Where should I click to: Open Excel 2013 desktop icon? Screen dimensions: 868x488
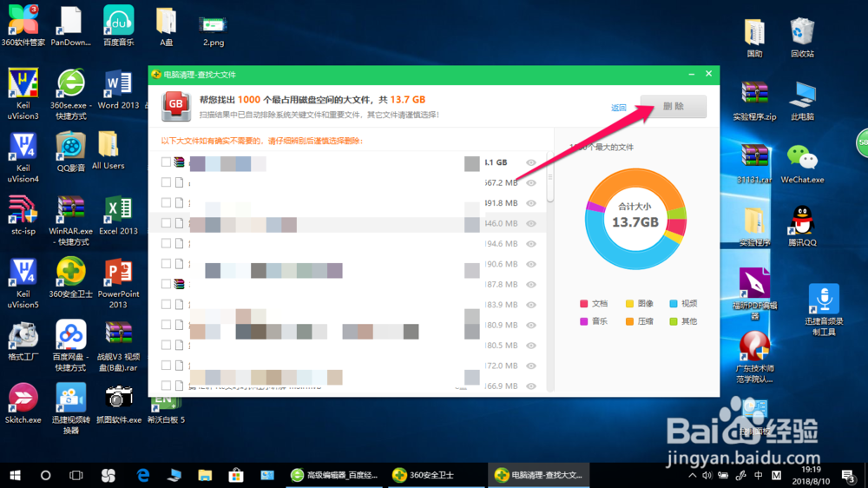coord(118,215)
